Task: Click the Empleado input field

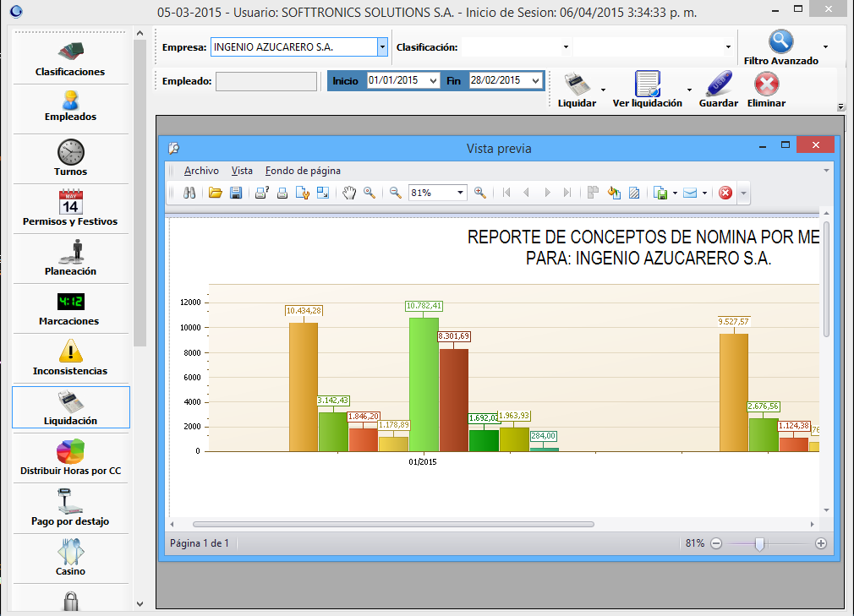Action: point(266,81)
